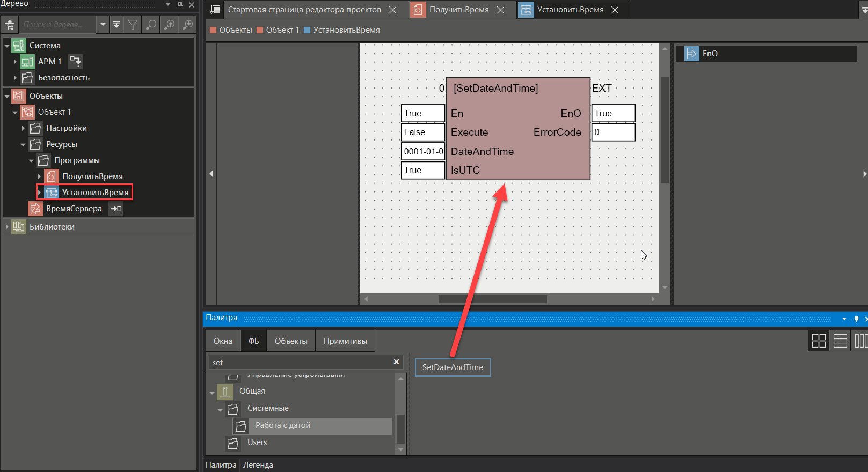
Task: Click the document list icon left of tabs
Action: tap(215, 10)
